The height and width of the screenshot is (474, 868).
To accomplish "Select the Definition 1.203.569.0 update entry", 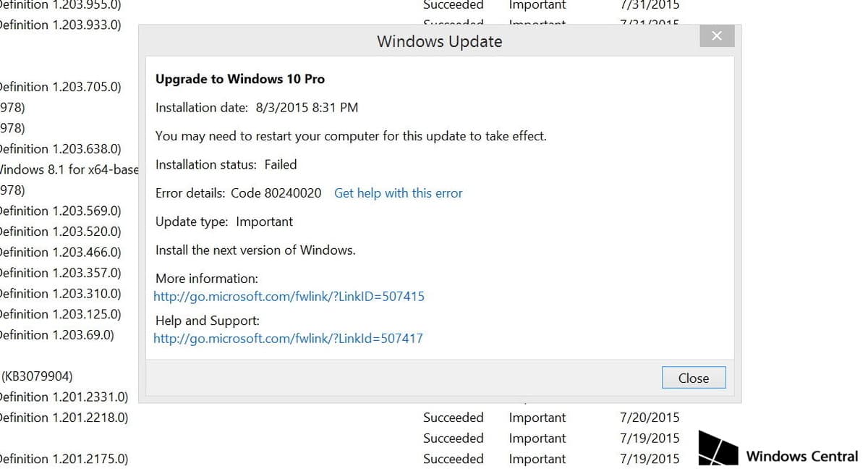I will click(60, 211).
